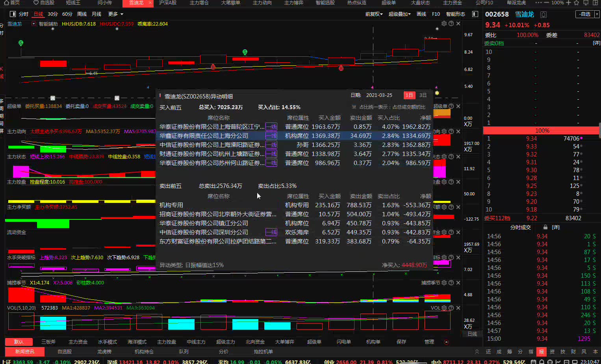Switch chart period to 周线
This screenshot has height=364, width=601.
point(82,14)
